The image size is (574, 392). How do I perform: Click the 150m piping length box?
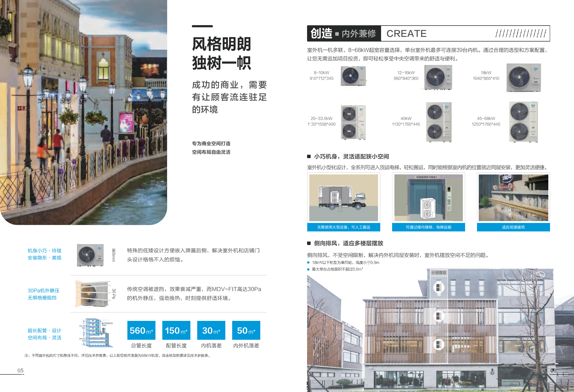coord(176,330)
